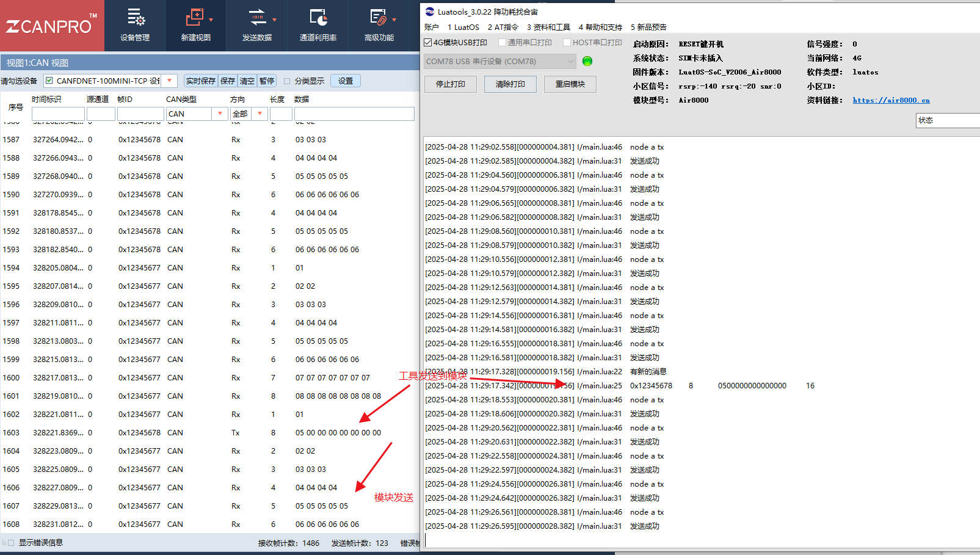Focus the 时间标识 filter field

point(58,114)
